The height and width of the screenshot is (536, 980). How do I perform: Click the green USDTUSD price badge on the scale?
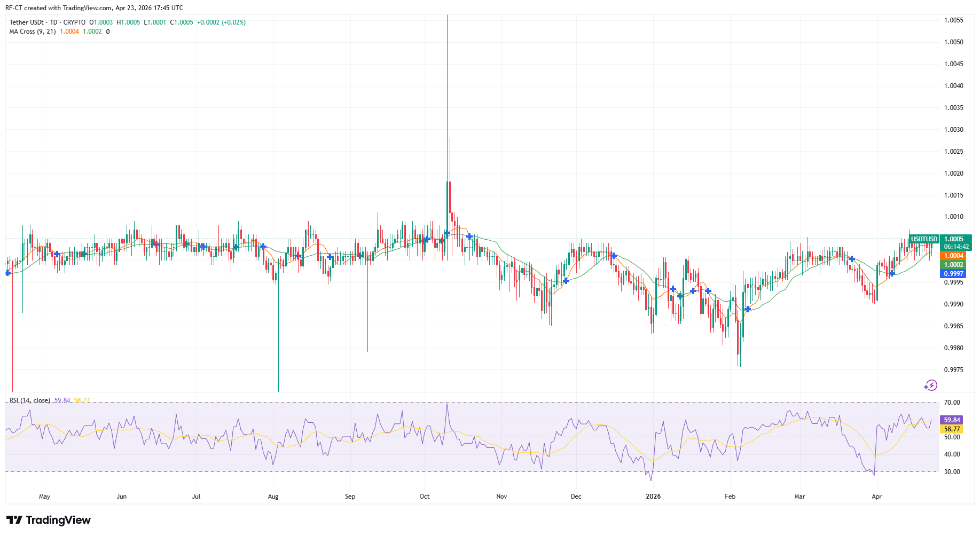926,239
